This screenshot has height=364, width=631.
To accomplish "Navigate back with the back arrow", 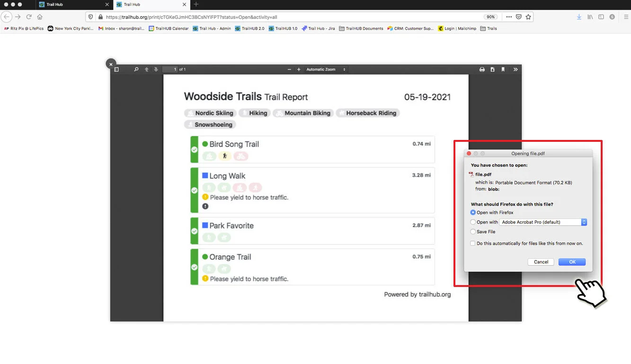I will [x=7, y=17].
